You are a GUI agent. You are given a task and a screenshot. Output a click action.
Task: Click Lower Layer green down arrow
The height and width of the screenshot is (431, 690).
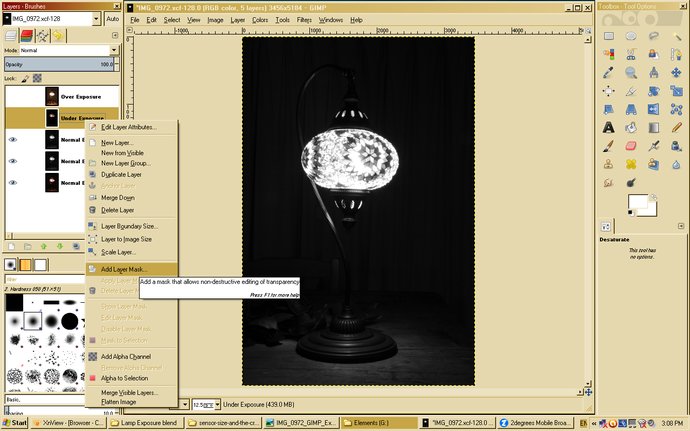tap(59, 247)
